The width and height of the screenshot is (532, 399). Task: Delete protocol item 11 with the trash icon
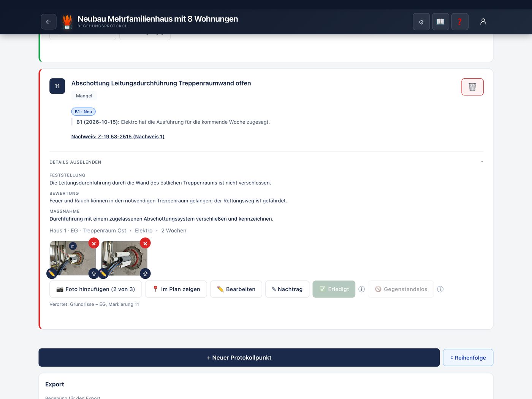point(472,87)
